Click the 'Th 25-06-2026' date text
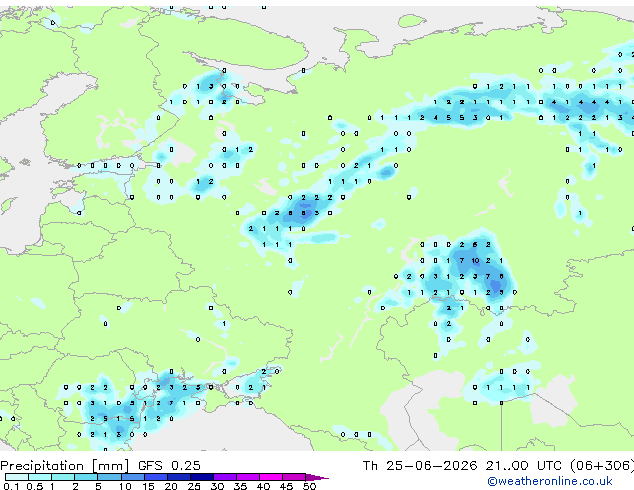This screenshot has height=490, width=634. [x=420, y=466]
